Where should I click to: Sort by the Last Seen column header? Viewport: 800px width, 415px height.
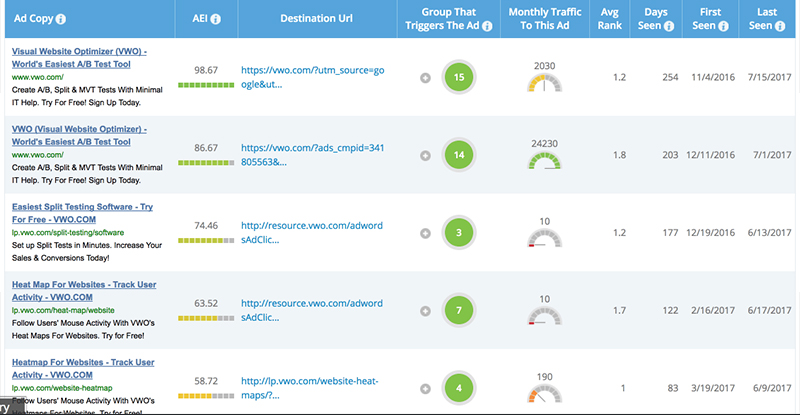click(767, 19)
